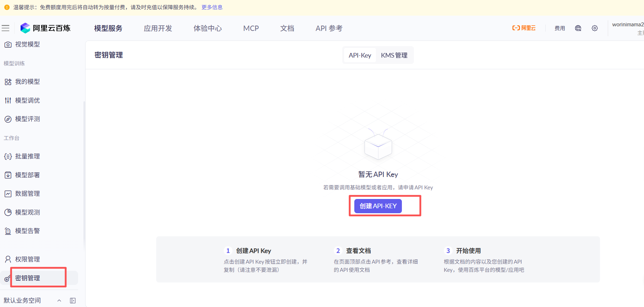Open the language globe icon
The height and width of the screenshot is (307, 644).
pyautogui.click(x=578, y=28)
